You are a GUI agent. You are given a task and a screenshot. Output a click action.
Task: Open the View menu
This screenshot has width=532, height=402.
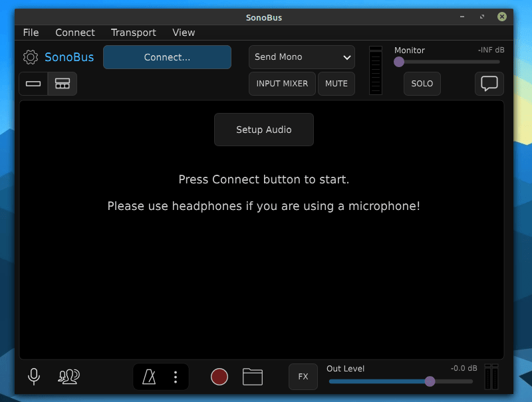point(184,33)
